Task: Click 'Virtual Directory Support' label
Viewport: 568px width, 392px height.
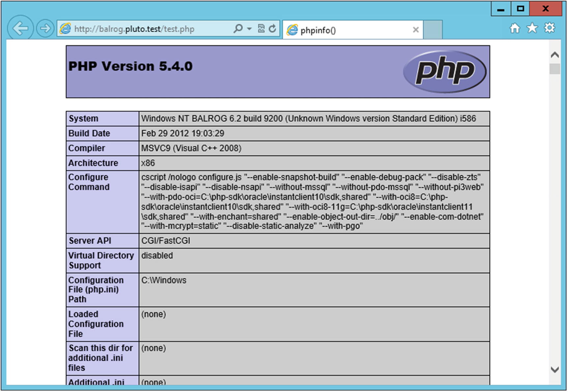Action: [101, 260]
